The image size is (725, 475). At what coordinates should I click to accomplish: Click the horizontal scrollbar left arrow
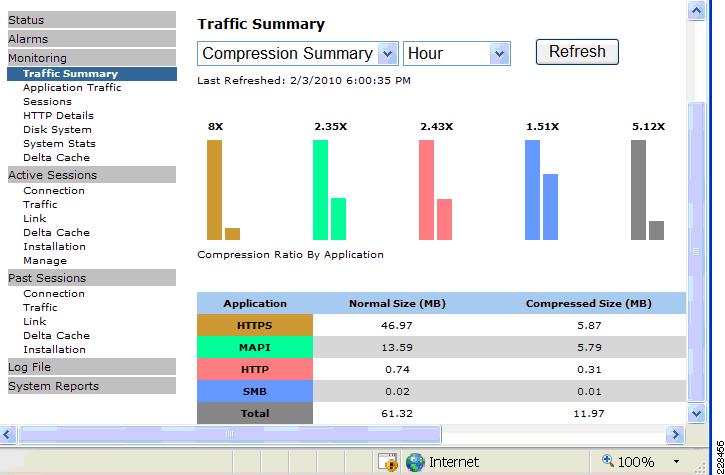(8, 434)
